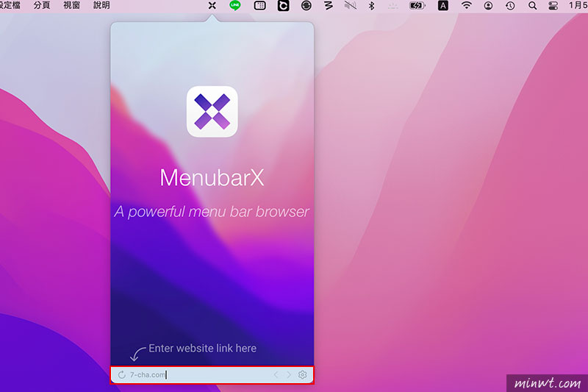This screenshot has width=588, height=392.
Task: Go forward in MenubarX browser
Action: tap(289, 375)
